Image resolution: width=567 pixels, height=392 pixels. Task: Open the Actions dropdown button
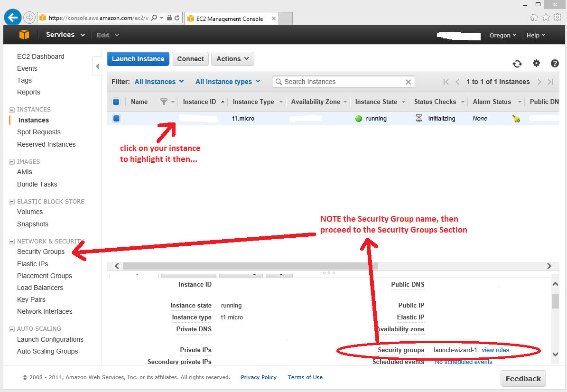(232, 59)
